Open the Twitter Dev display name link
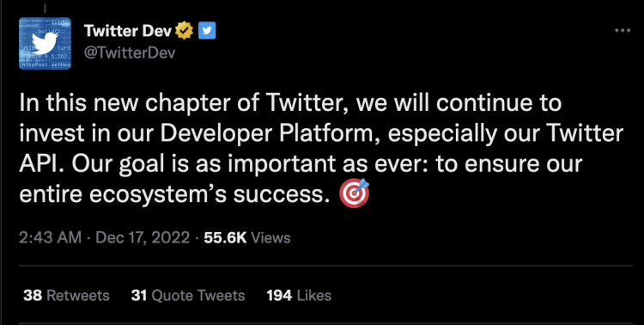This screenshot has height=325, width=644. point(128,31)
